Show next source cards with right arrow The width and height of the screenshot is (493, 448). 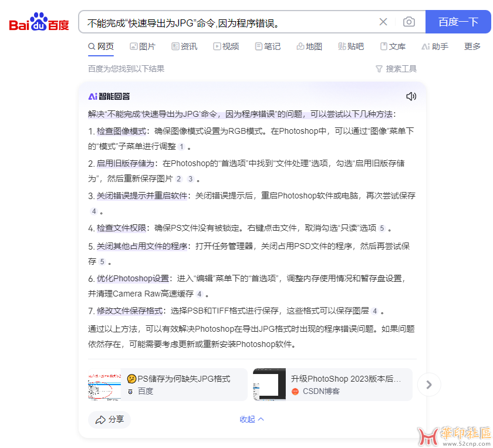click(x=429, y=385)
